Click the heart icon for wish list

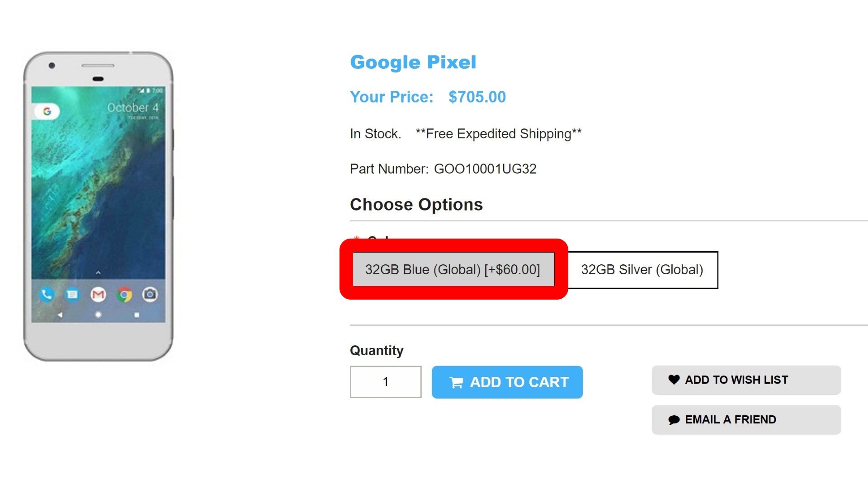pyautogui.click(x=674, y=380)
